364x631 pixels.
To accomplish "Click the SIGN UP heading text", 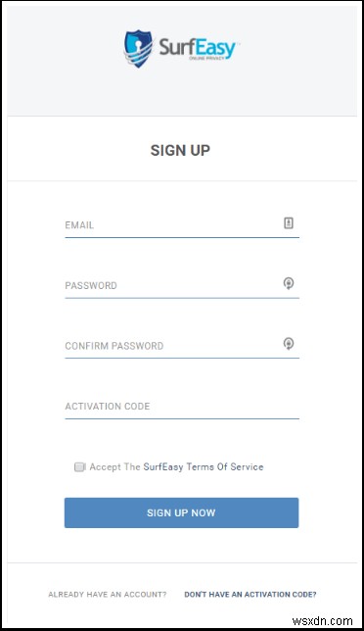I will [180, 150].
